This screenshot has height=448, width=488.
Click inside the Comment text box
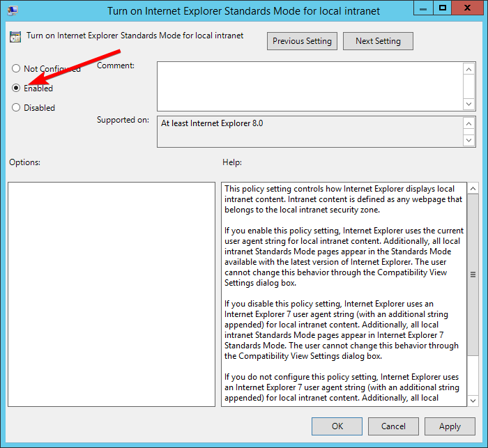(310, 86)
